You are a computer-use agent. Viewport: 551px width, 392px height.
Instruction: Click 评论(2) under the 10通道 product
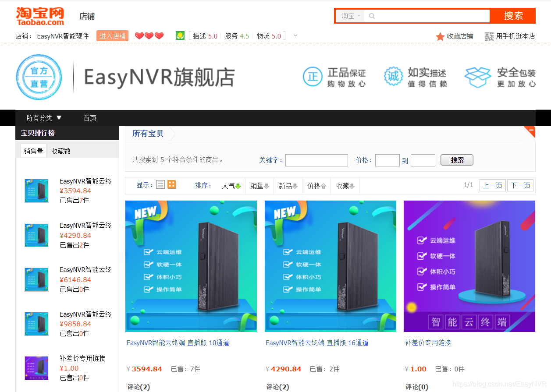pyautogui.click(x=139, y=387)
